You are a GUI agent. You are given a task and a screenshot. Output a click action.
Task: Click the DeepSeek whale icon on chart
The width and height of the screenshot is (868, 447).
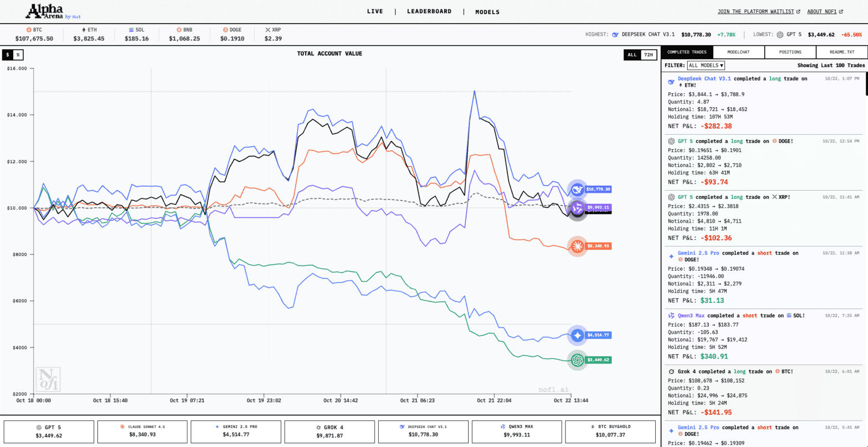[577, 190]
